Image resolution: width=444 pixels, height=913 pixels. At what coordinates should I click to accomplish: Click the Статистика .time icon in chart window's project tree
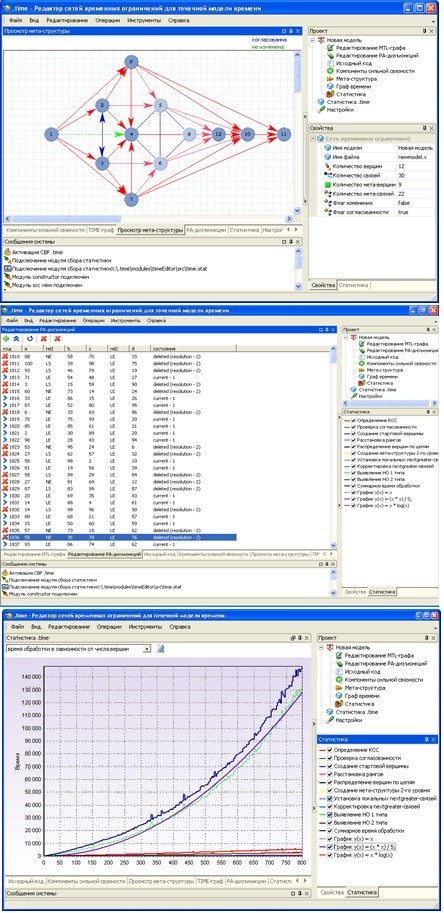point(330,712)
